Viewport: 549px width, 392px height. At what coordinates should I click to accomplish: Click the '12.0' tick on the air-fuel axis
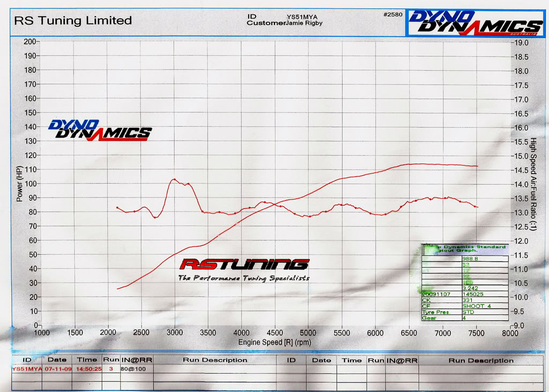pyautogui.click(x=522, y=241)
